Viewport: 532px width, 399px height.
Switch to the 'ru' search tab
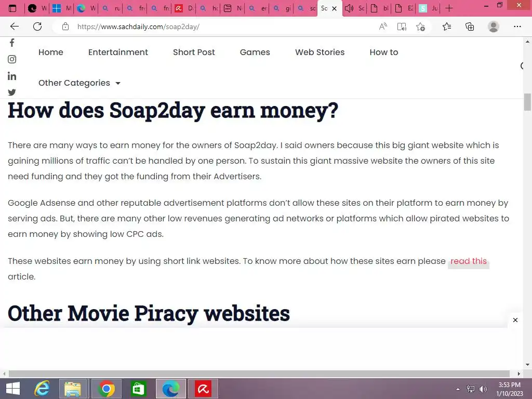tap(111, 8)
